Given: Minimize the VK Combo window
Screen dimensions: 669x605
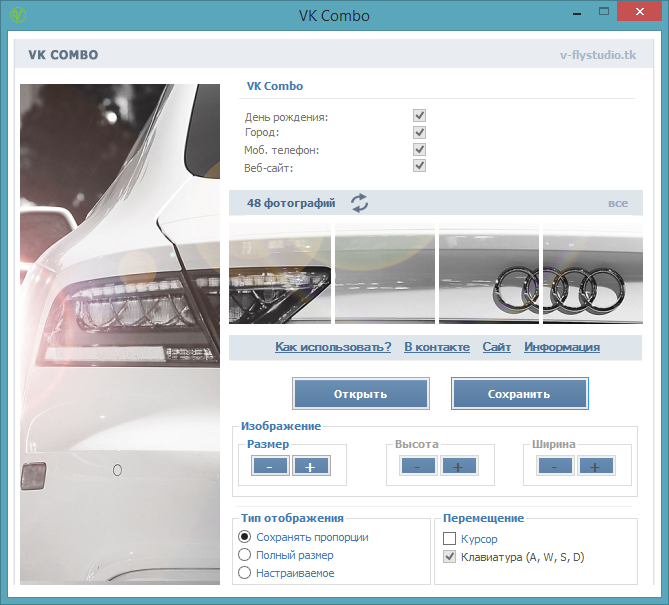Looking at the screenshot, I should pyautogui.click(x=577, y=12).
